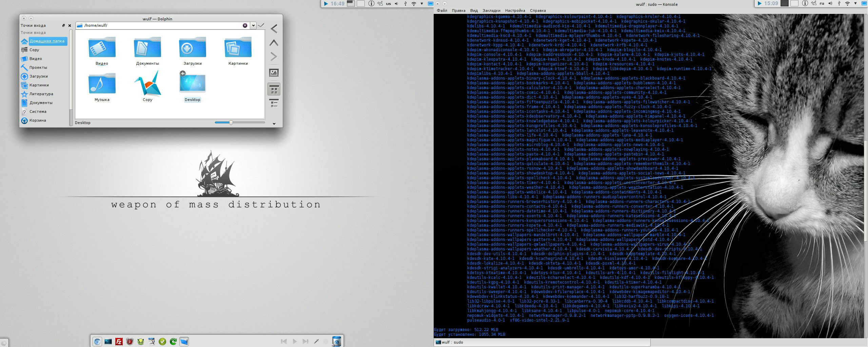Expand Dolphin status bar dropdown arrow
The height and width of the screenshot is (347, 868).
274,124
